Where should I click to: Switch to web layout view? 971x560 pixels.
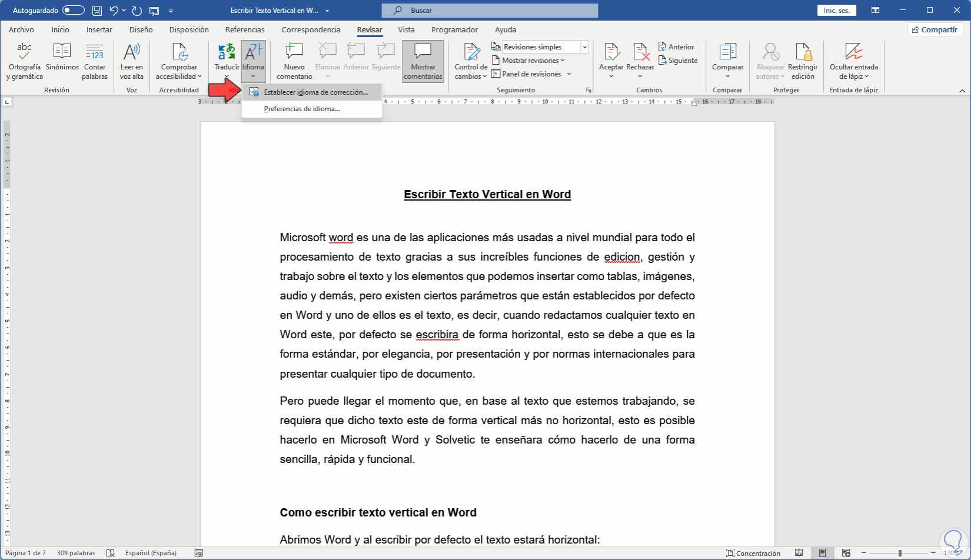coord(846,553)
